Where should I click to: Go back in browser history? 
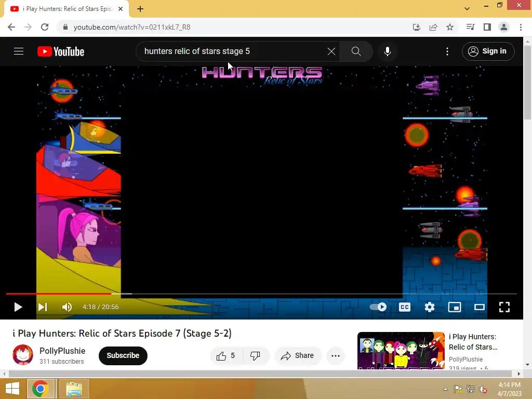[11, 27]
